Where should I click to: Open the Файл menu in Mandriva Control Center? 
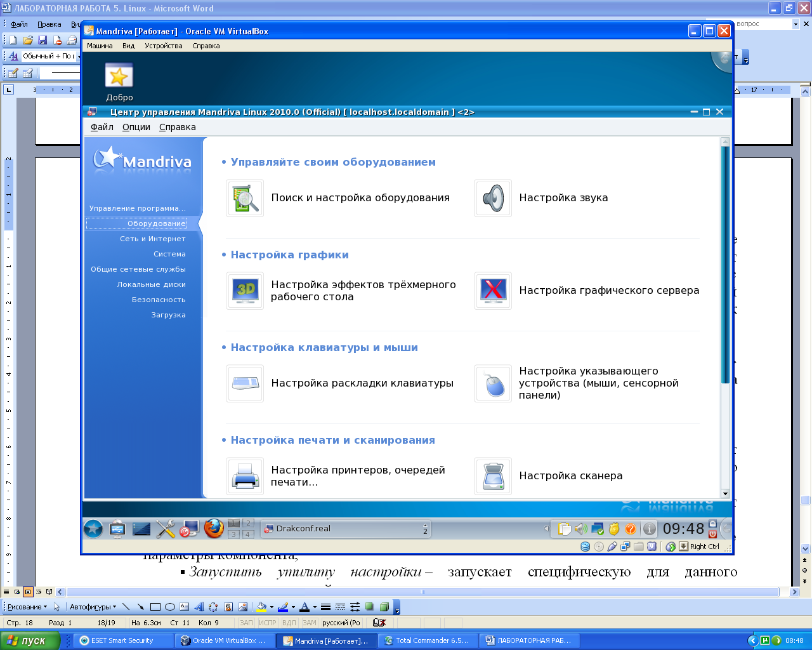102,127
